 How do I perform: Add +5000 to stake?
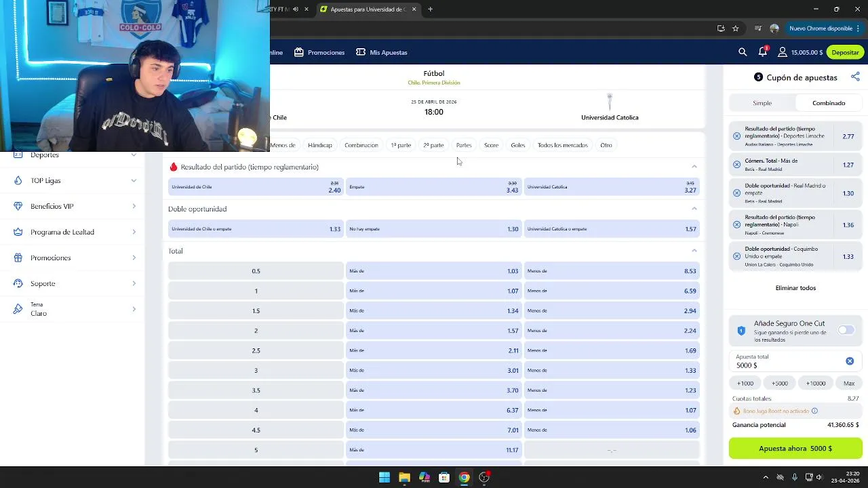[780, 383]
